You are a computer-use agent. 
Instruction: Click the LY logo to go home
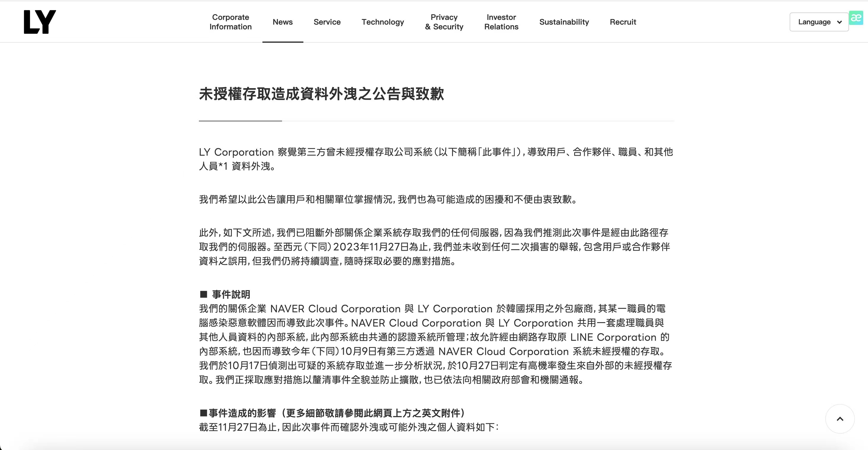40,22
